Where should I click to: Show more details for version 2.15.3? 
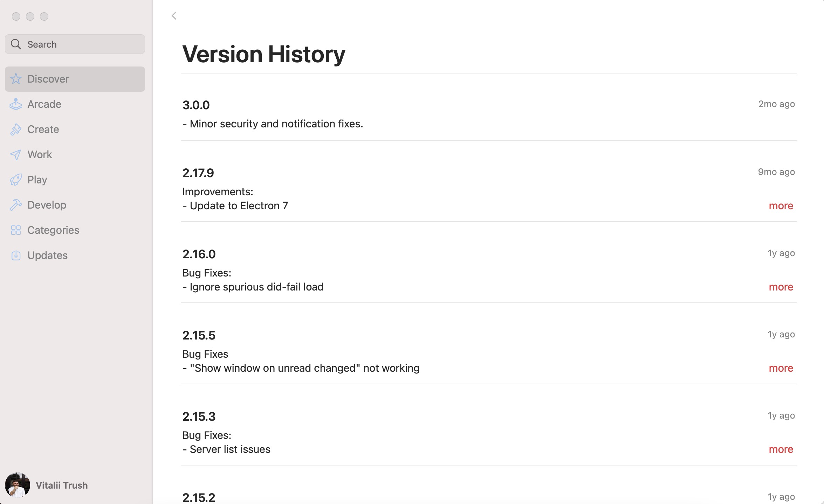click(x=781, y=449)
